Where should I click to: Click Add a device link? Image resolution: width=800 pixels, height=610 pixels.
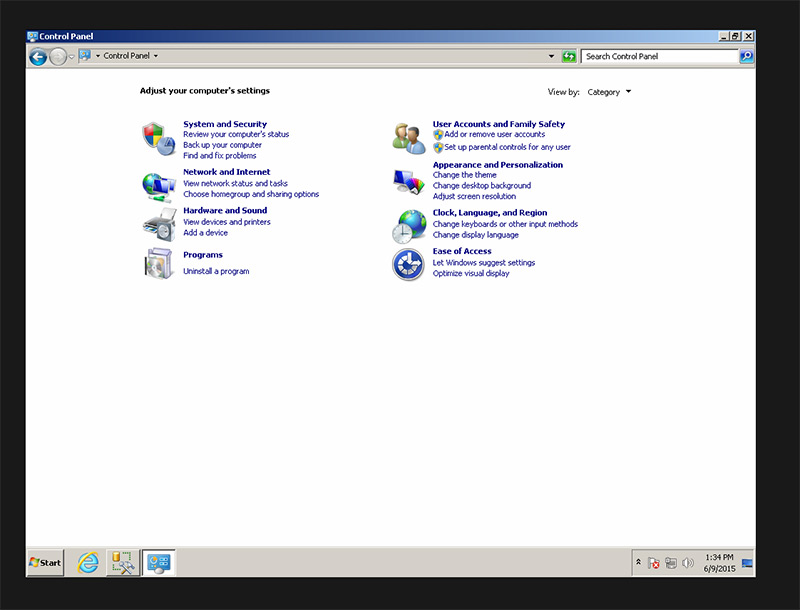click(x=206, y=233)
